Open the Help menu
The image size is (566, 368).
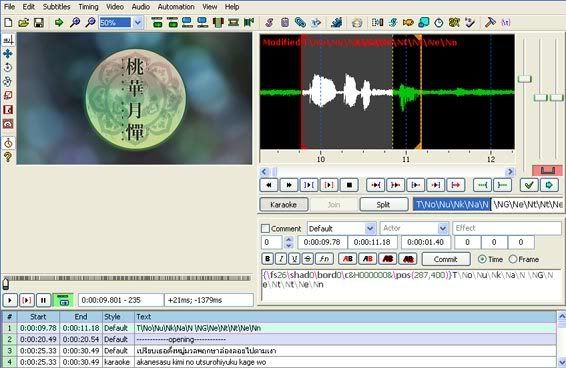[x=232, y=7]
